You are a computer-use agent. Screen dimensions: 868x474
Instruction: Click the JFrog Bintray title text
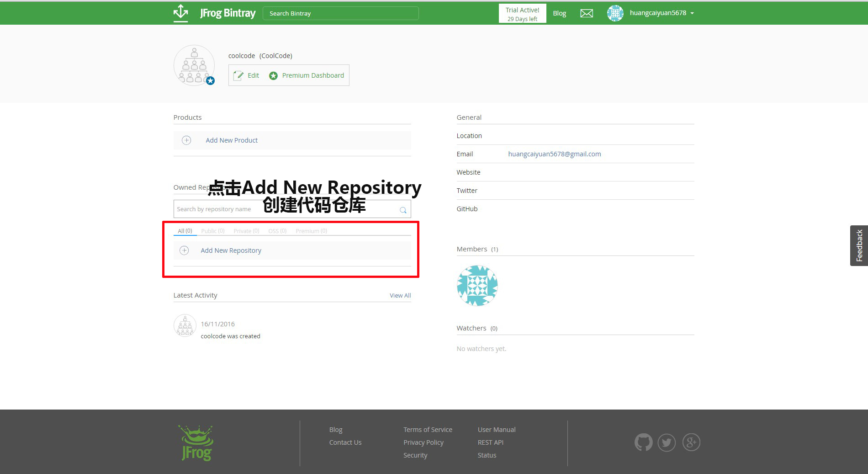[228, 13]
